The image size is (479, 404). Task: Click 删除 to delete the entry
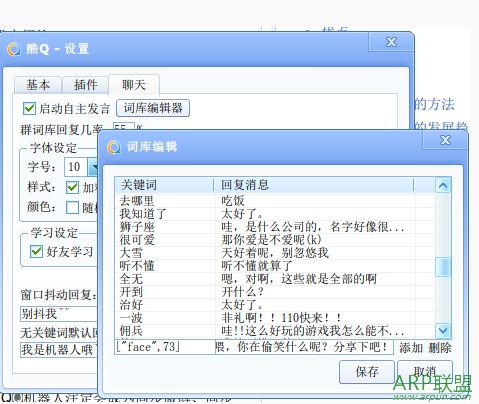coord(440,348)
